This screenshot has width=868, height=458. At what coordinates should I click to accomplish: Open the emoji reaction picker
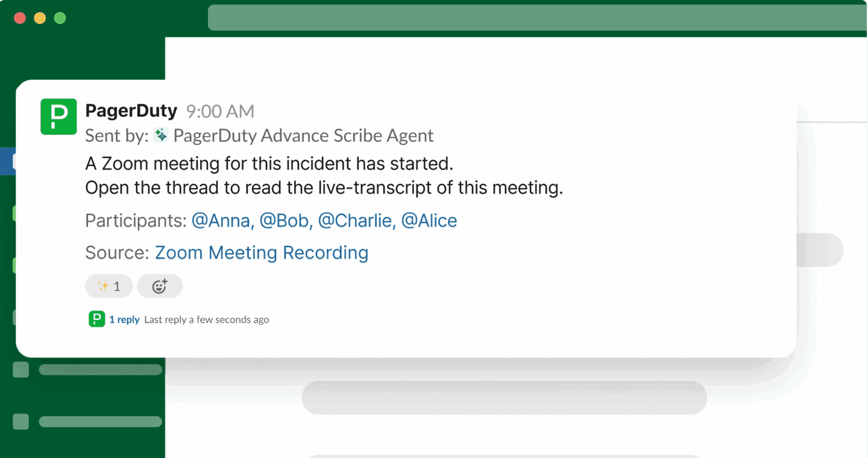[x=160, y=286]
